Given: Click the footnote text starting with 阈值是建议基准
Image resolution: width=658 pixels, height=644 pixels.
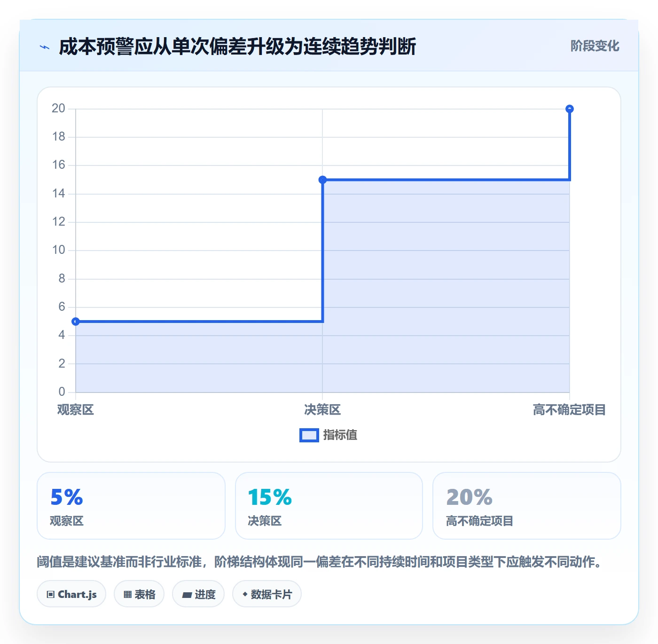Looking at the screenshot, I should click(321, 562).
